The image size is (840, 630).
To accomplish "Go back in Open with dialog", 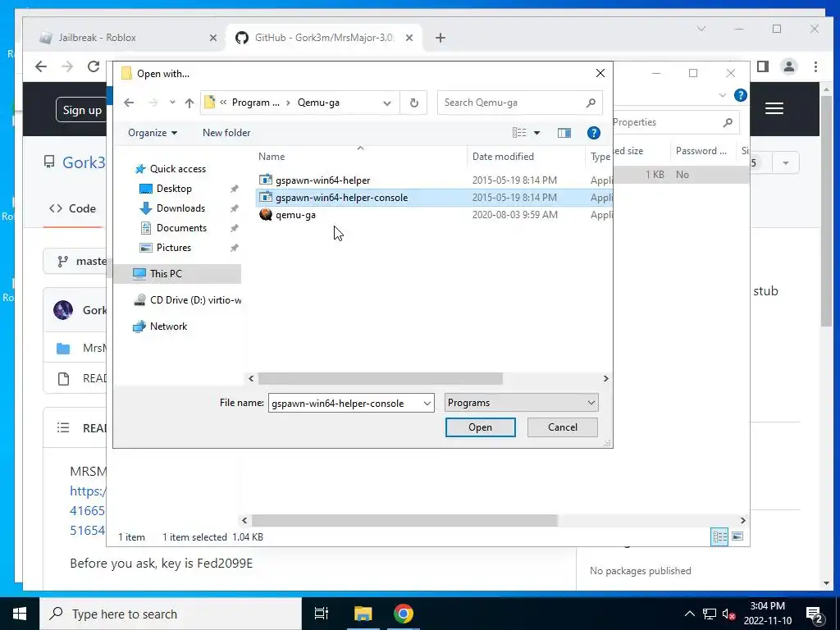I will point(129,103).
